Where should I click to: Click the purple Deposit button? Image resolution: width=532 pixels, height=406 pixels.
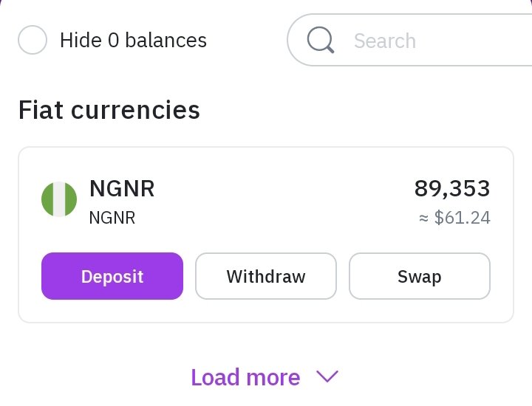pos(112,276)
